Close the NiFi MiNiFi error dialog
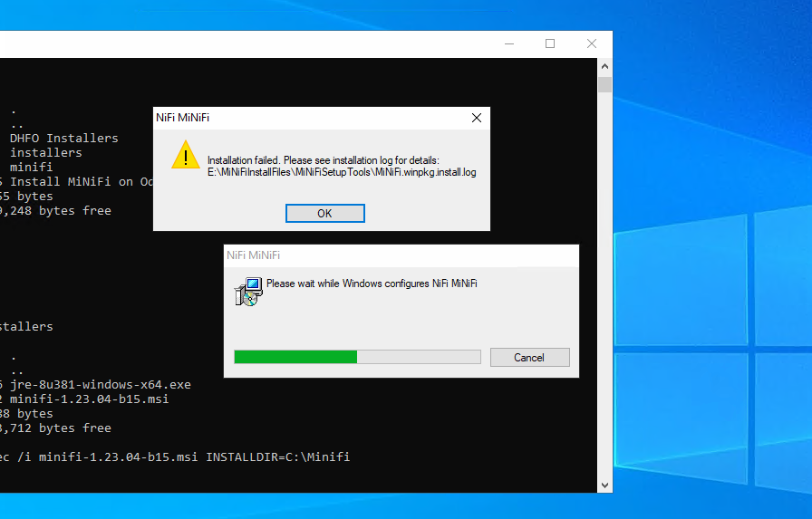Viewport: 812px width, 519px height. (x=477, y=118)
